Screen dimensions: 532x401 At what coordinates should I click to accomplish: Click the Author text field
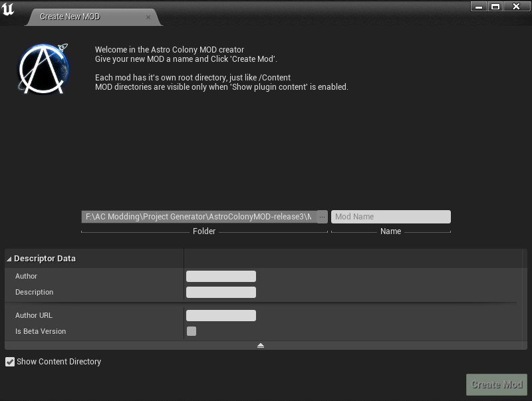point(221,276)
